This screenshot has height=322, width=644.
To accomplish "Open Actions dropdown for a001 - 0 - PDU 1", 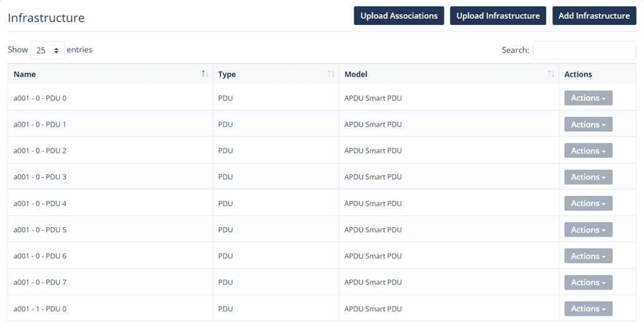I will [588, 124].
